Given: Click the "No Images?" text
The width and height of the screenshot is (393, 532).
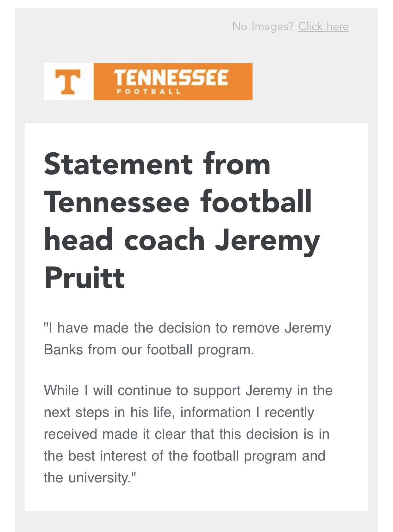Looking at the screenshot, I should [x=263, y=26].
